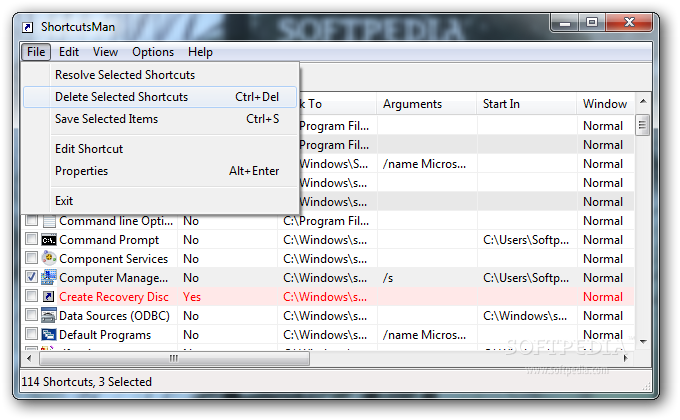
Task: Click Command Prompt Start In C:\Users\Softp... cell
Action: pyautogui.click(x=526, y=240)
